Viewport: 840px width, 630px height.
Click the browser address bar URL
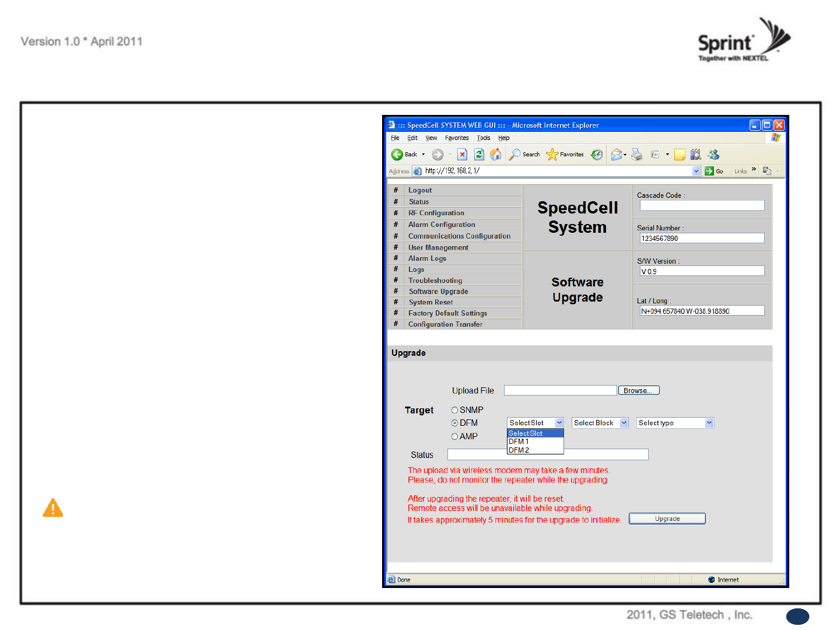[x=452, y=171]
